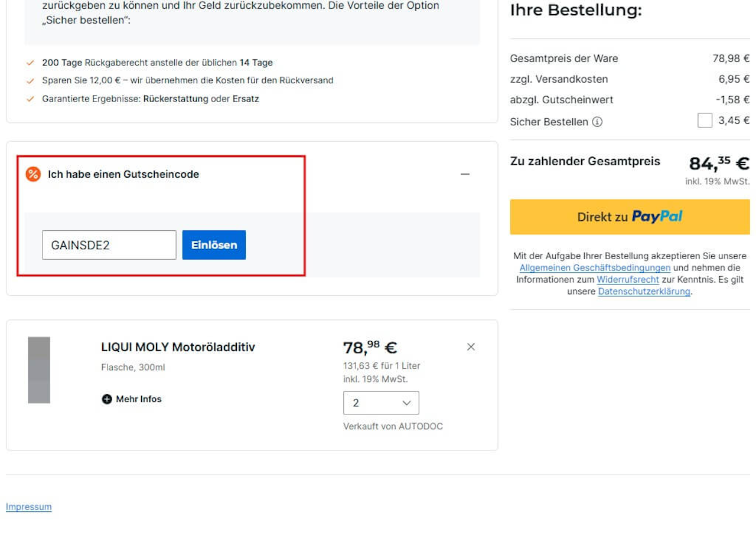Click the 200 Tage Rückgaberecht checkmark item
The height and width of the screenshot is (546, 756).
(157, 63)
